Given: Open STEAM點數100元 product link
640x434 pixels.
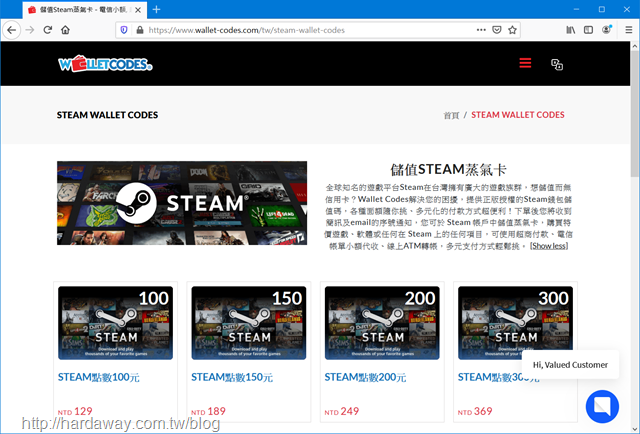Looking at the screenshot, I should 99,377.
